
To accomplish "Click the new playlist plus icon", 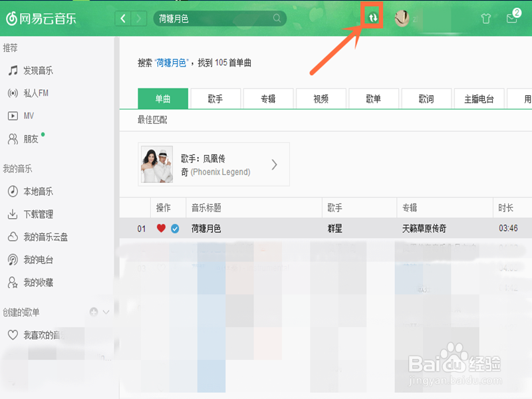I will [93, 311].
